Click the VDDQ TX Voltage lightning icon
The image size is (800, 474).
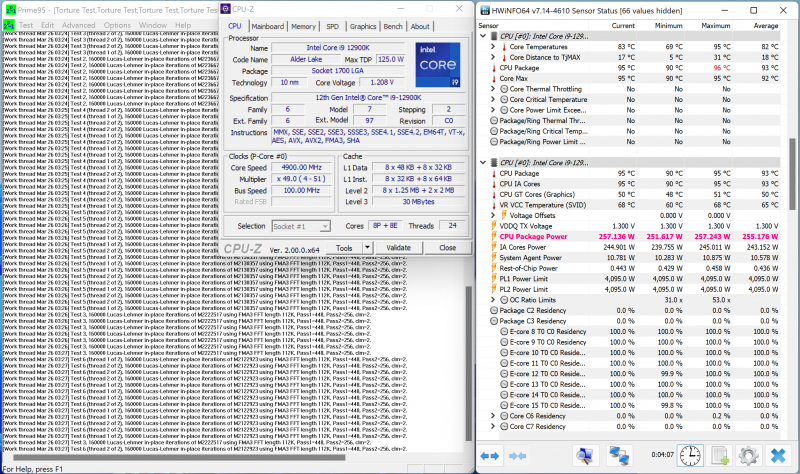tap(494, 226)
